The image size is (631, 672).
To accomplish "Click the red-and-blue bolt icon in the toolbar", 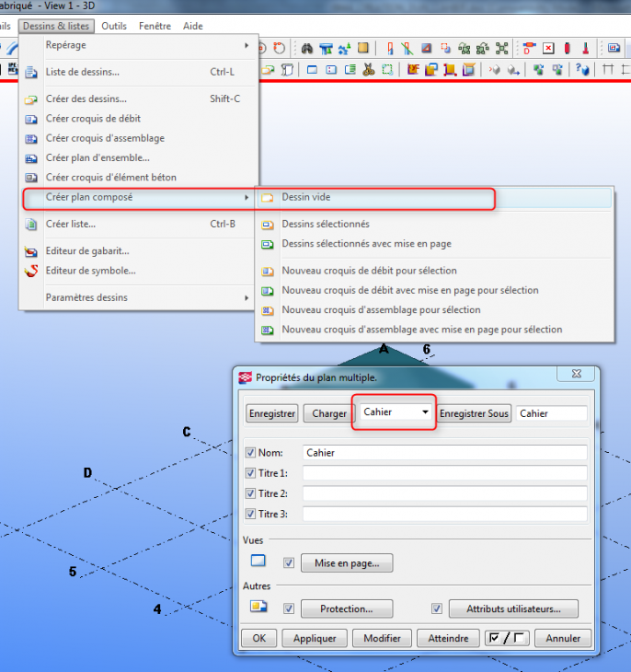I will tap(530, 48).
